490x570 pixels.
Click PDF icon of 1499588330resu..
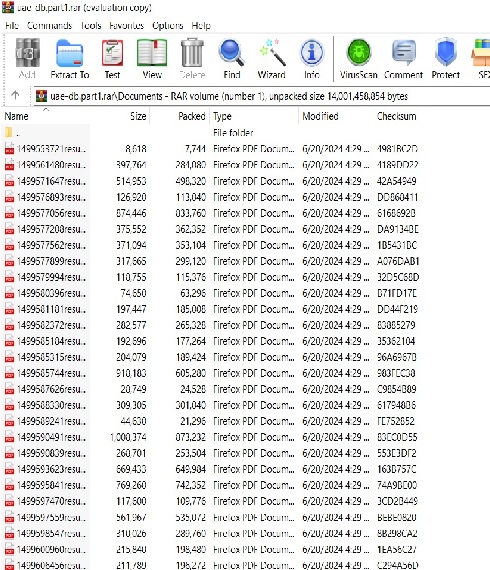(x=9, y=405)
